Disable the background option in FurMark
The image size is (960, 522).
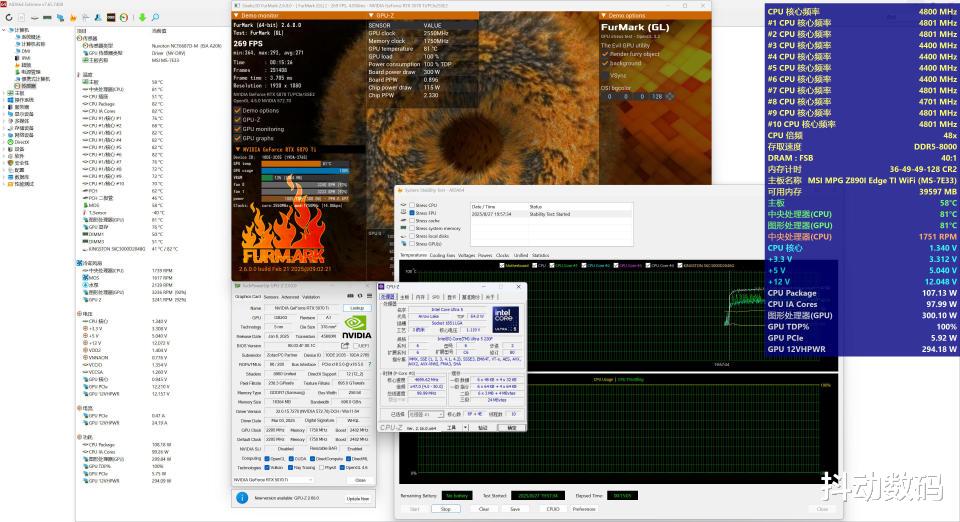pyautogui.click(x=605, y=63)
